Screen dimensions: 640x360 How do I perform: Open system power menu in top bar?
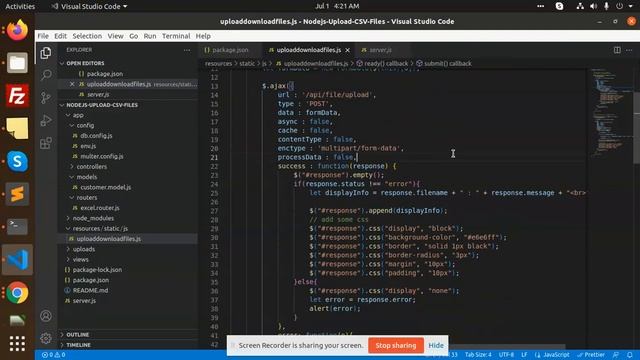click(623, 6)
